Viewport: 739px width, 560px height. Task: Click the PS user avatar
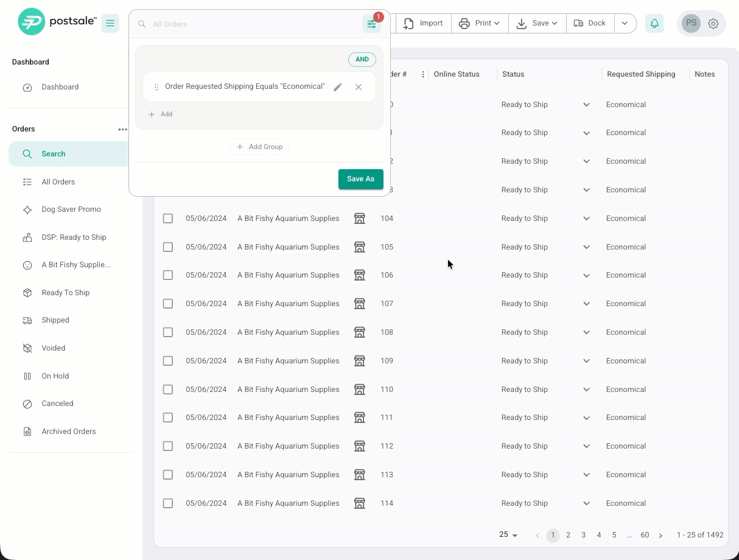[x=691, y=24]
